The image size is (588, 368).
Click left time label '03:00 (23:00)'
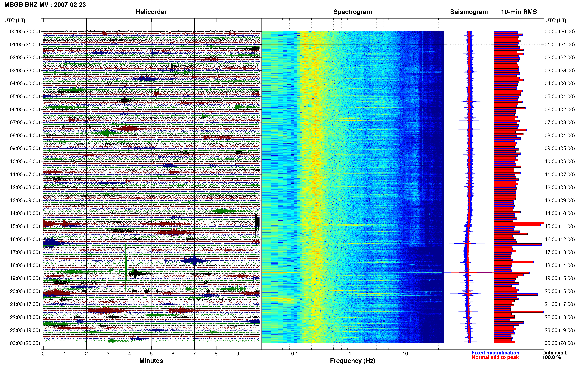click(x=25, y=71)
